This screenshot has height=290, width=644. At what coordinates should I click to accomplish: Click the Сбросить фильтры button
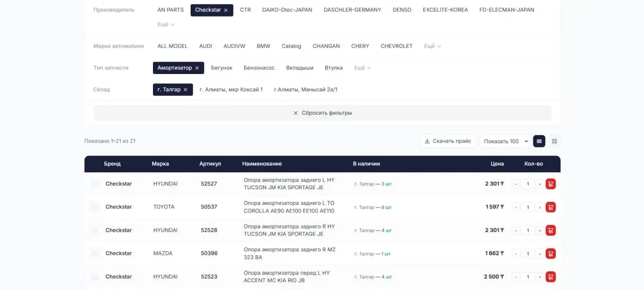point(323,113)
